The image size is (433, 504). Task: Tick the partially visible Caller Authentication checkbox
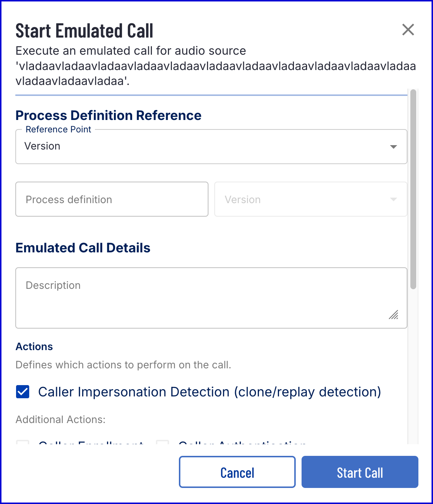click(162, 442)
